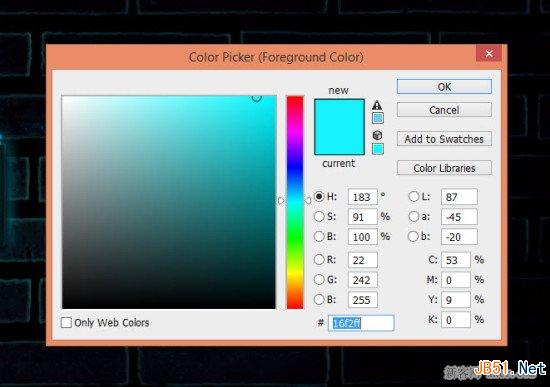
Task: Click the right hue slider arrow handle
Action: point(308,200)
